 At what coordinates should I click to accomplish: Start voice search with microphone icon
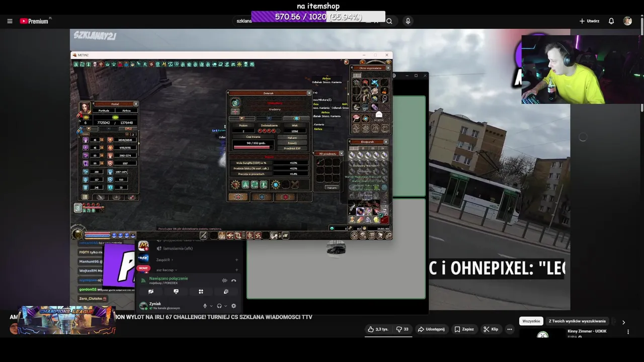point(408,21)
